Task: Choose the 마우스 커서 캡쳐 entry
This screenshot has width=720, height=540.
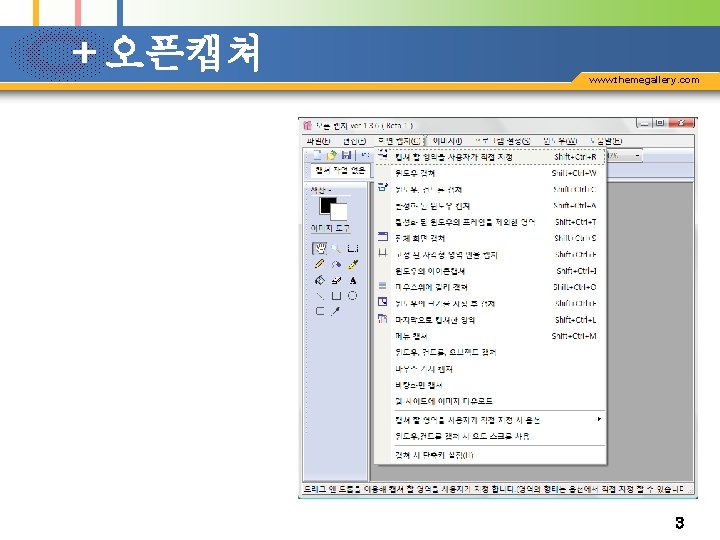Action: (490, 369)
